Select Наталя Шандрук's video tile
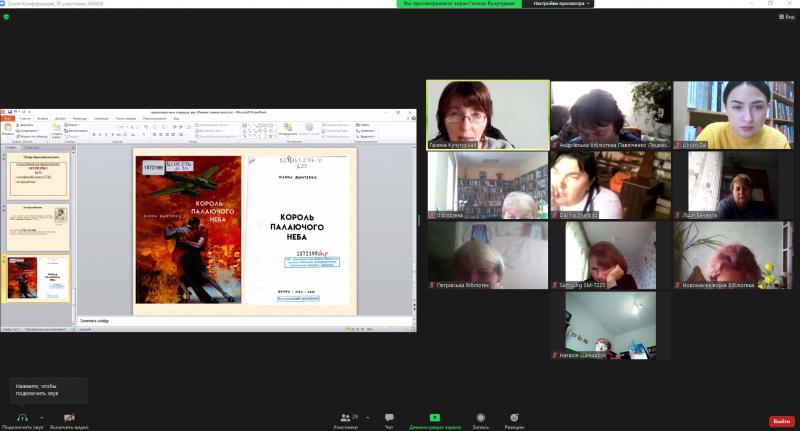Image resolution: width=800 pixels, height=431 pixels. click(611, 325)
